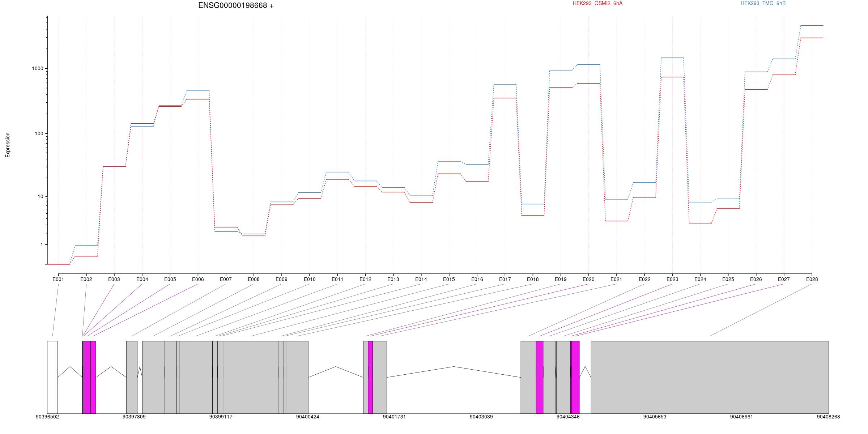This screenshot has height=434, width=868.
Task: Click the magenta exon bin near 90401400
Action: [x=370, y=377]
